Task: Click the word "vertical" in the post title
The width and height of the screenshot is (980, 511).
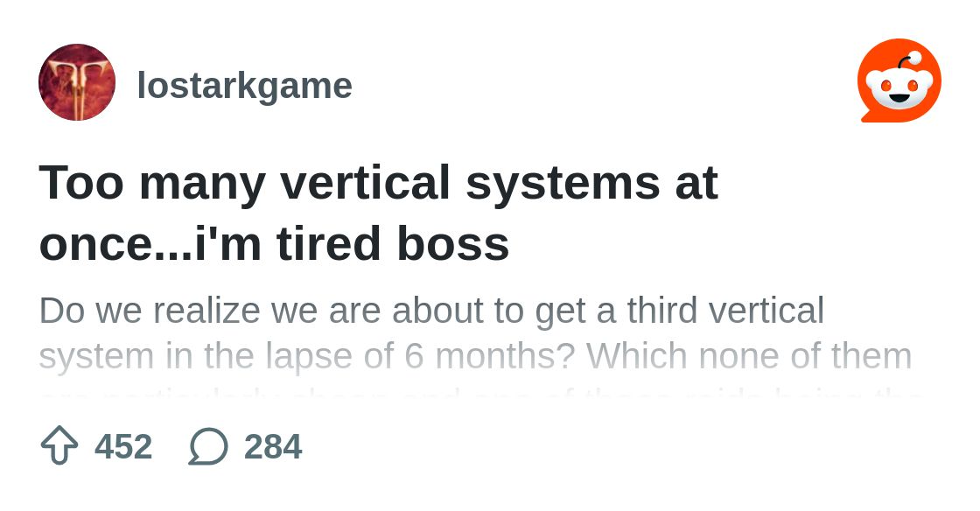Action: (x=364, y=182)
